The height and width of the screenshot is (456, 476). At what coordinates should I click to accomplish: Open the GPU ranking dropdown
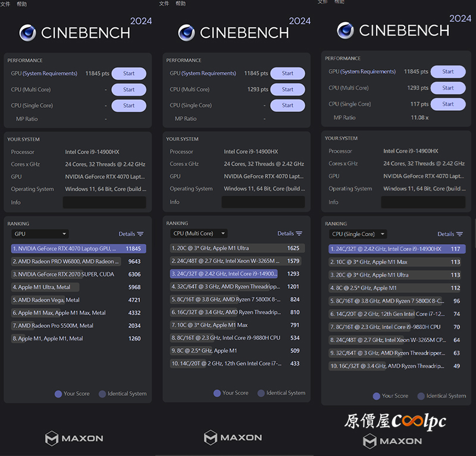coord(40,234)
